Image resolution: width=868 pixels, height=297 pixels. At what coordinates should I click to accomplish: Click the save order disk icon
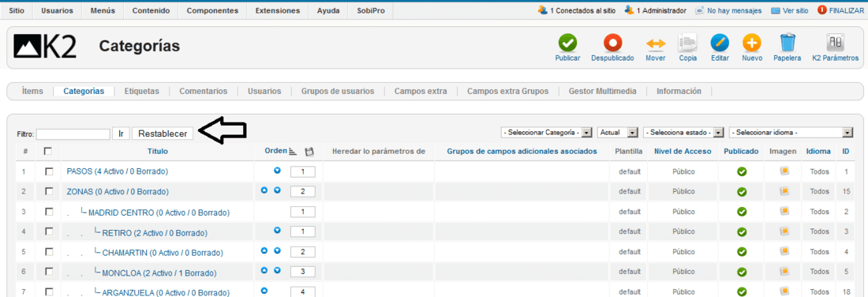(x=309, y=152)
